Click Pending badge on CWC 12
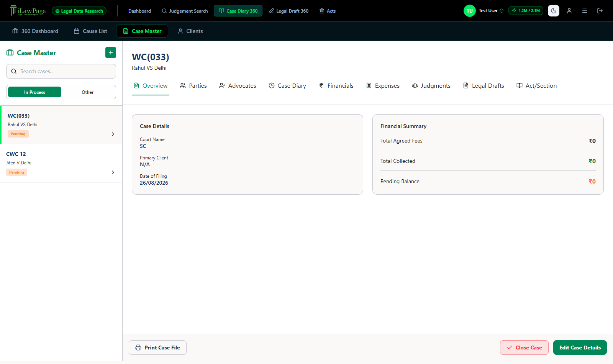The height and width of the screenshot is (364, 613). [16, 172]
